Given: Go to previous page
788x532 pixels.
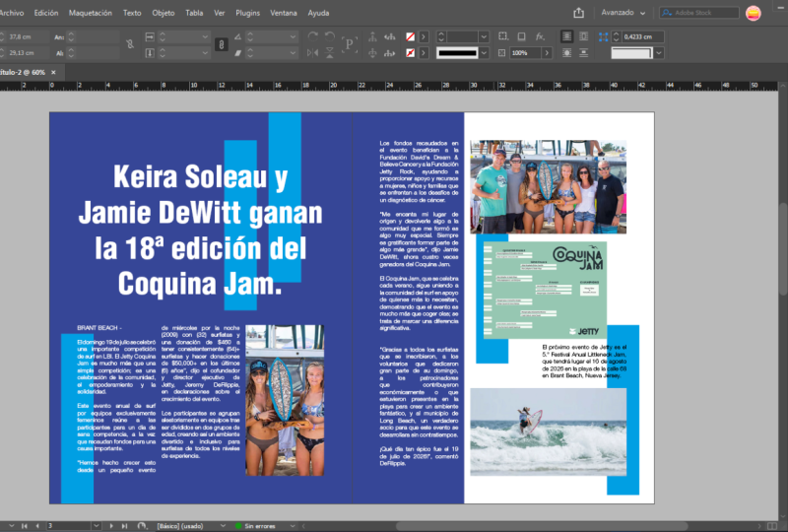Looking at the screenshot, I should coord(36,526).
